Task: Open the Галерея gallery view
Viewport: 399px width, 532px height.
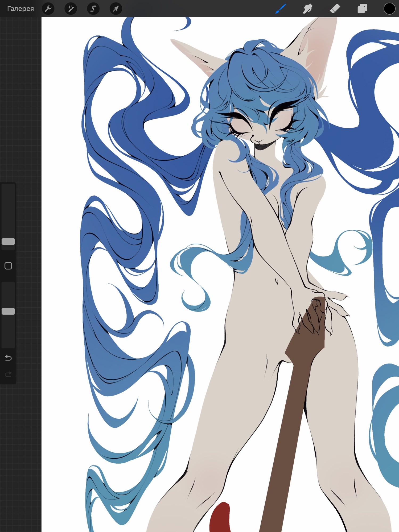Action: [20, 9]
